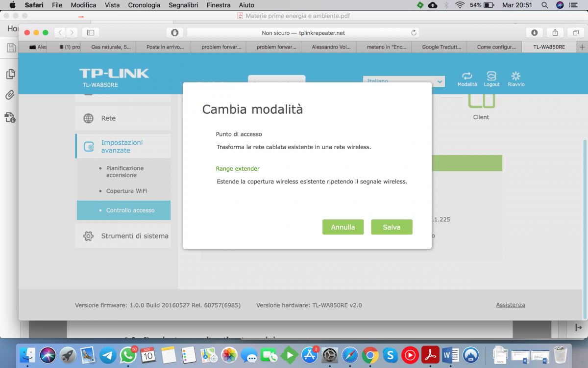
Task: Show all tabs overview button
Action: [576, 32]
